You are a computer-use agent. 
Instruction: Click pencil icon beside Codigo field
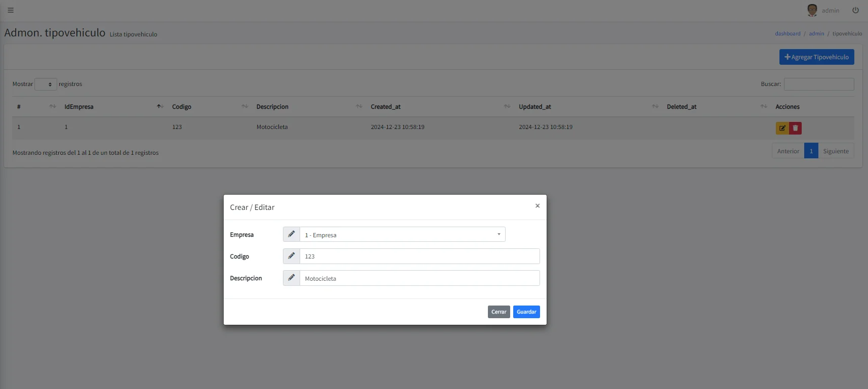click(x=292, y=256)
